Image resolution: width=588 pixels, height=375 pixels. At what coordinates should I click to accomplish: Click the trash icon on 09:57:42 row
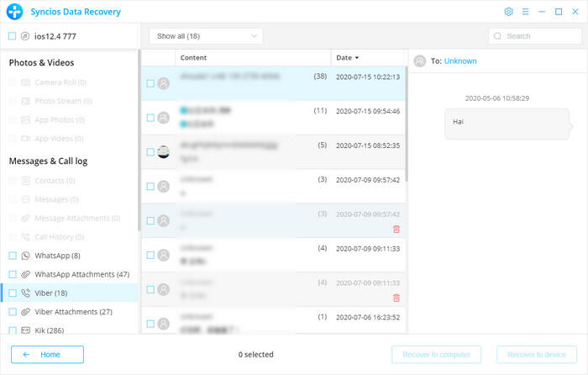pyautogui.click(x=396, y=229)
